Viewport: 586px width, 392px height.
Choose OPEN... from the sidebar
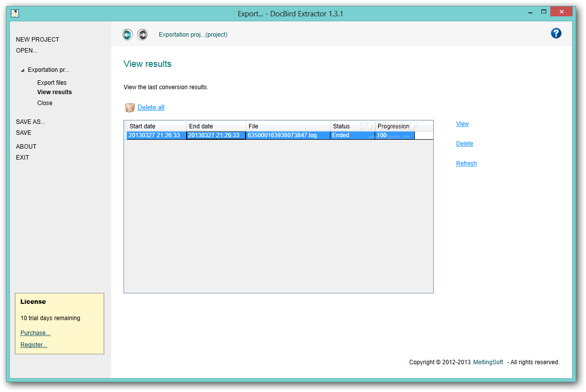point(26,51)
